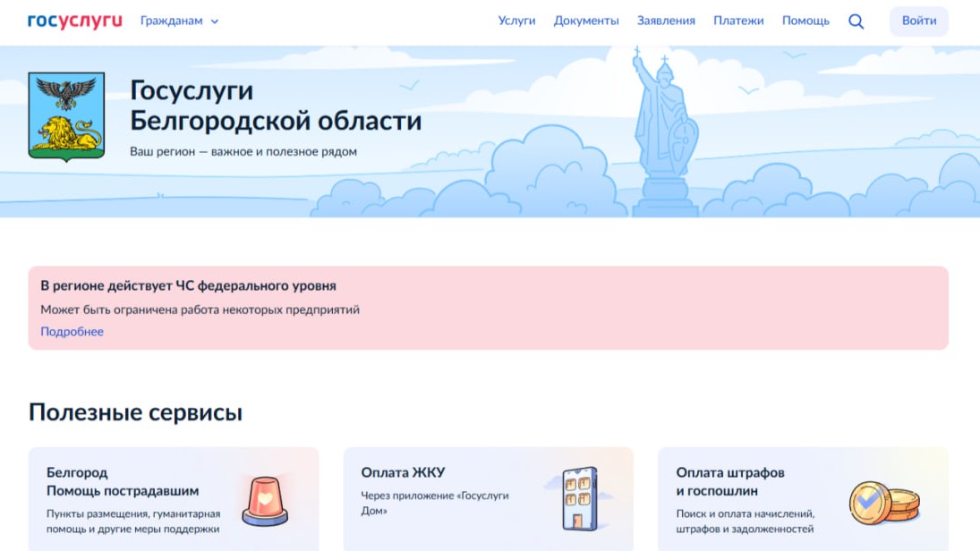
Task: Go to the Заявления section
Action: (666, 21)
